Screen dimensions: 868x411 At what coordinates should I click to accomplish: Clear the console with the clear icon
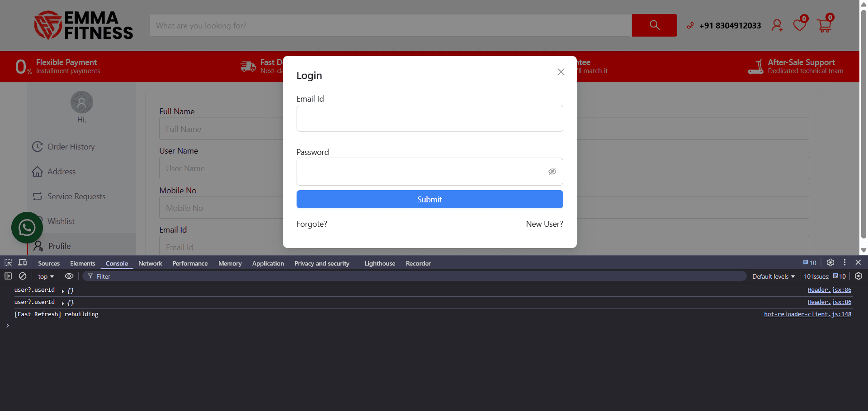click(x=23, y=276)
